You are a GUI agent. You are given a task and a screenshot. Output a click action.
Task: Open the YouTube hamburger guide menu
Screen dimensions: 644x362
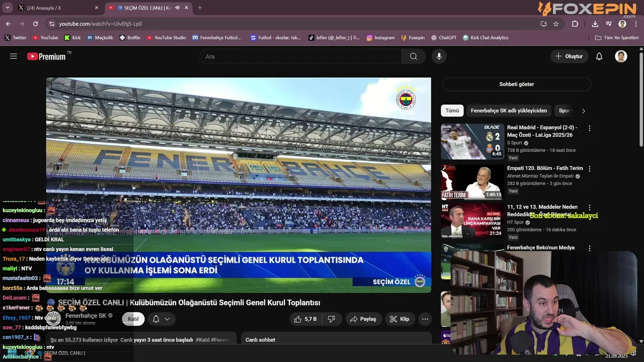click(x=14, y=56)
